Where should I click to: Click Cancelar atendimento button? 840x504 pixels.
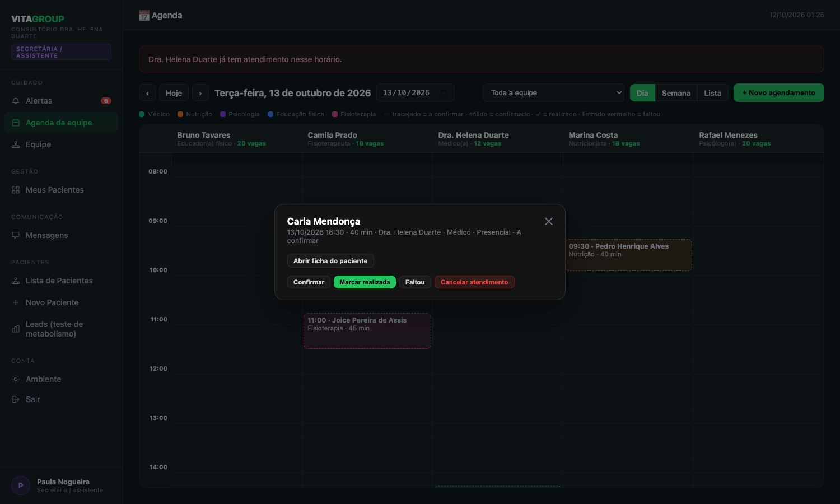(474, 282)
